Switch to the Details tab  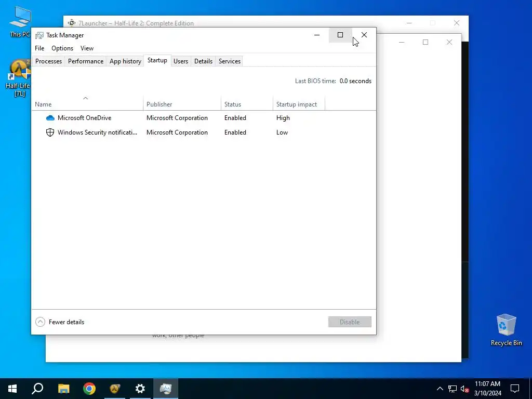[x=203, y=61]
